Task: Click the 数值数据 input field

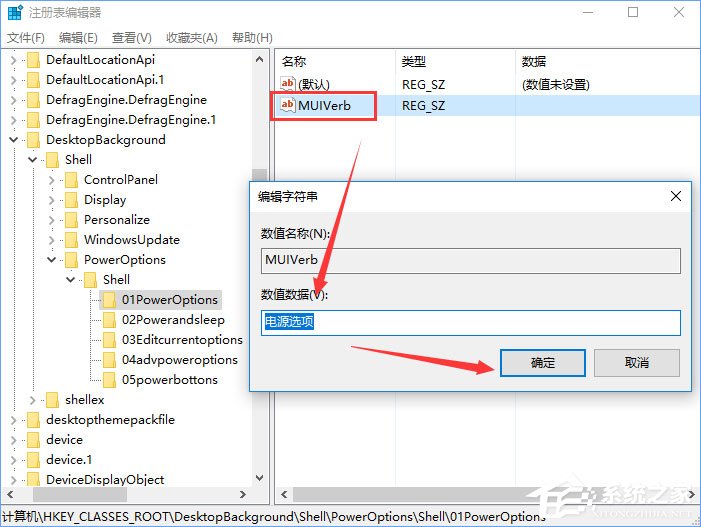Action: 471,323
